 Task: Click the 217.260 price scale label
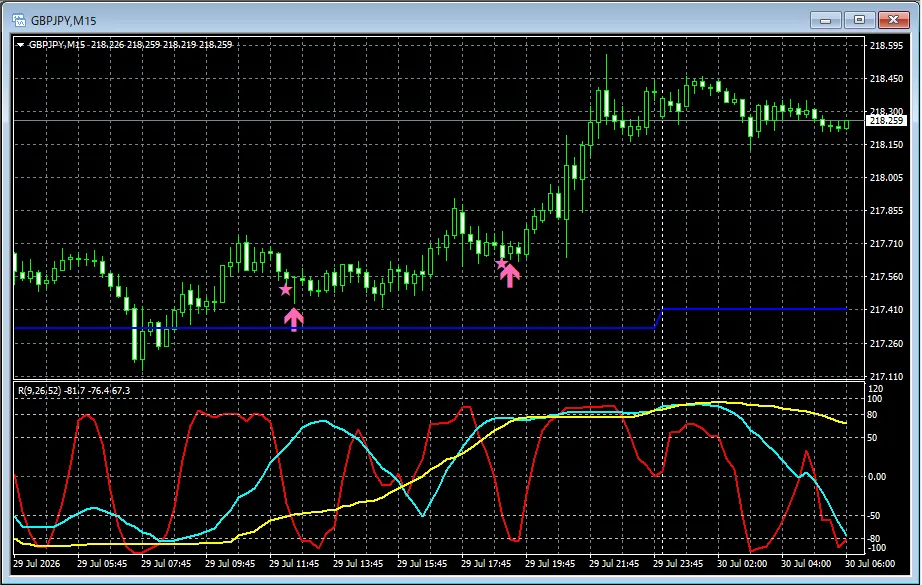tap(886, 343)
